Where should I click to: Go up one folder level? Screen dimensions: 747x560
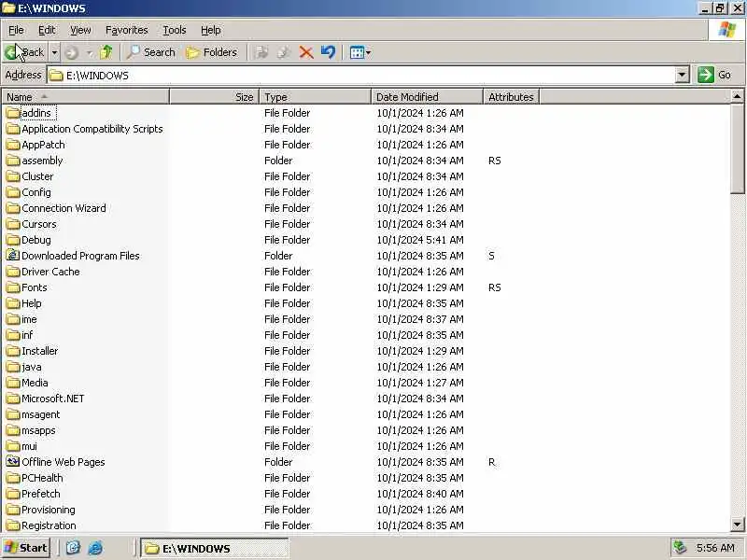(x=106, y=52)
